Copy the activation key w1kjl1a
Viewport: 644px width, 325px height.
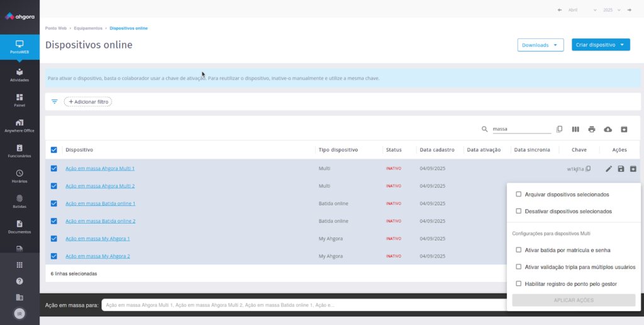[x=589, y=169]
